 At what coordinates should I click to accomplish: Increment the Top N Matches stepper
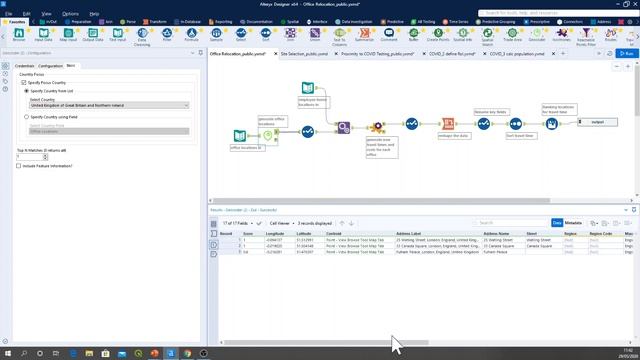[45, 155]
